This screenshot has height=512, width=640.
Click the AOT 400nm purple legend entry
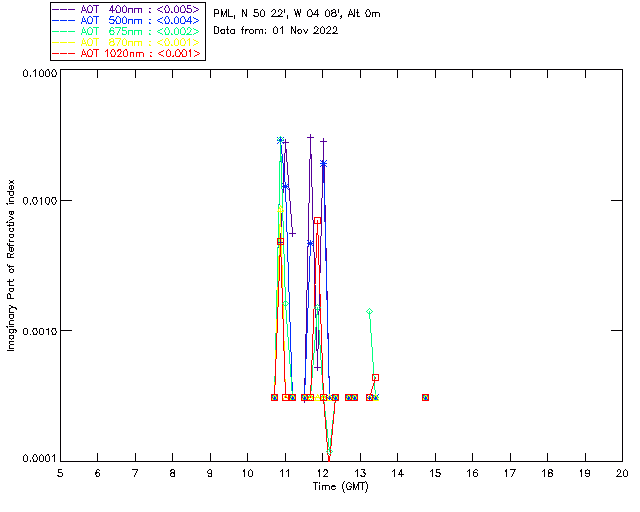click(127, 9)
